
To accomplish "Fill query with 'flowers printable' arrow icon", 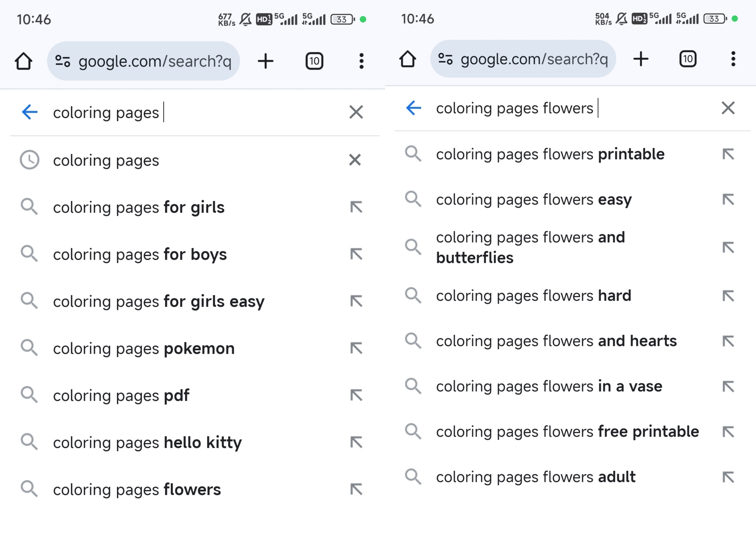I will [728, 154].
